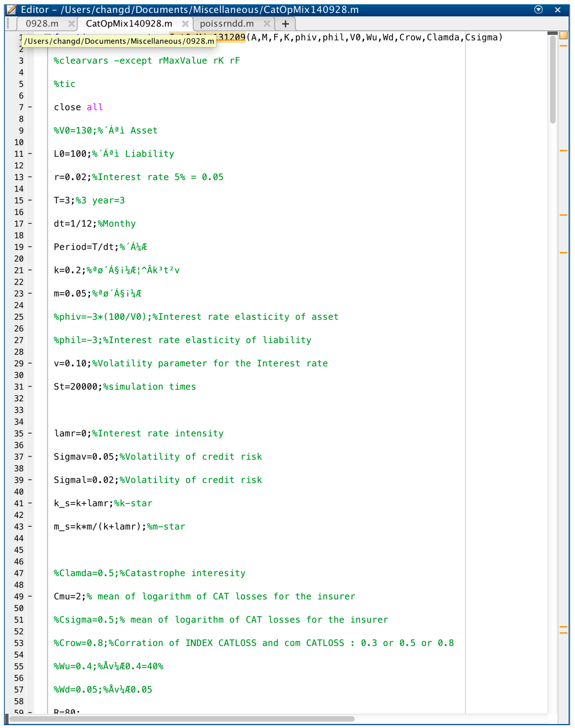Image resolution: width=575 pixels, height=728 pixels.
Task: Jump to lowest orange warning marker
Action: (x=564, y=633)
